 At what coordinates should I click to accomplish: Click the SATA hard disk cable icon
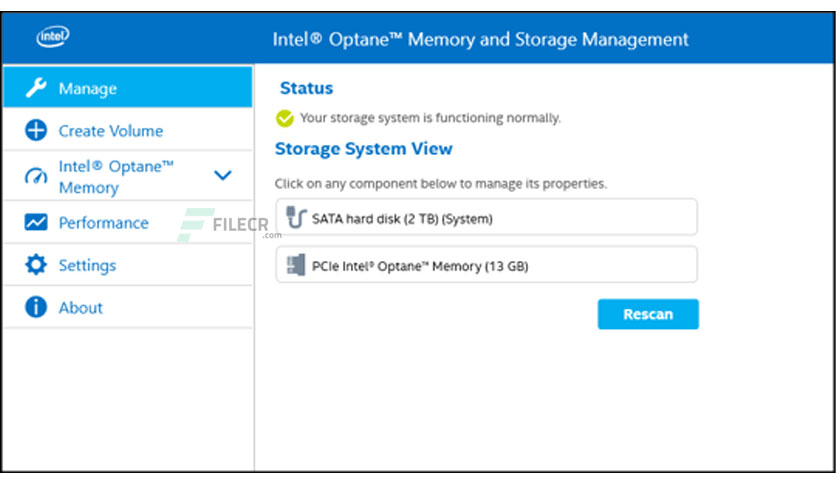296,217
